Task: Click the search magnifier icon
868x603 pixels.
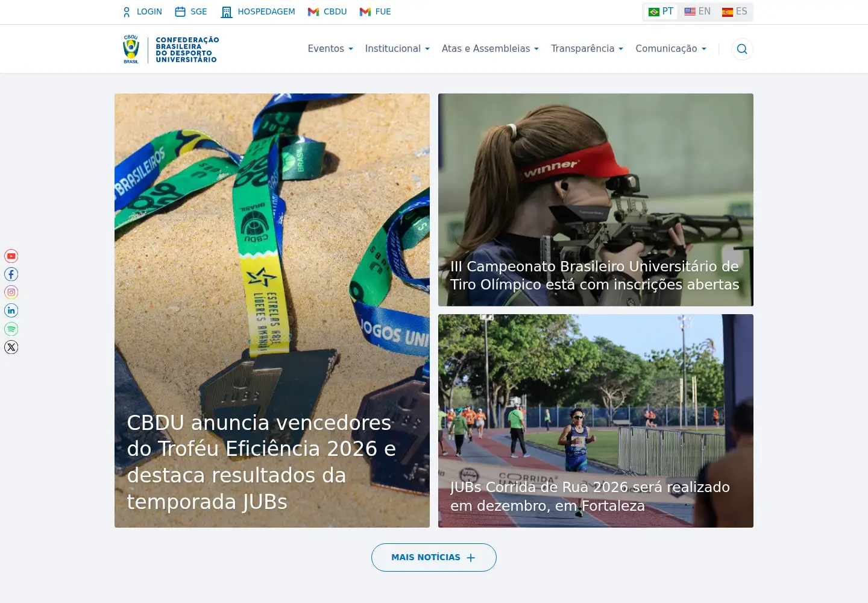Action: 742,49
